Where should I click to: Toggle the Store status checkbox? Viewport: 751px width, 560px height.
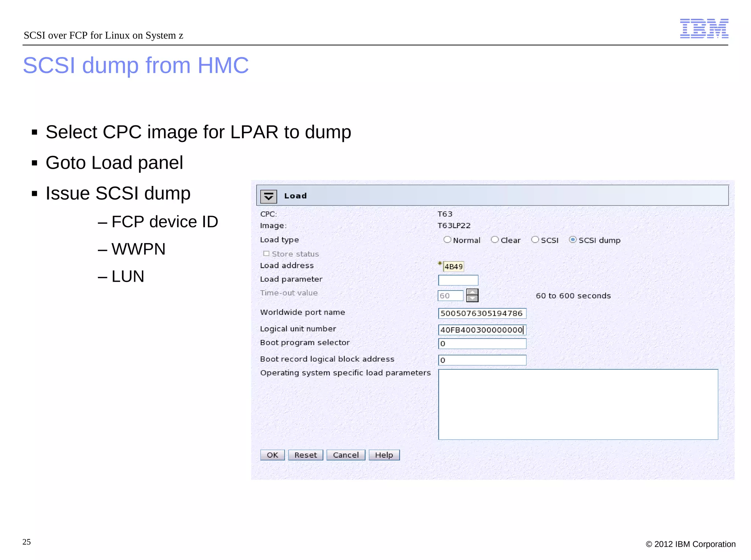pos(266,253)
